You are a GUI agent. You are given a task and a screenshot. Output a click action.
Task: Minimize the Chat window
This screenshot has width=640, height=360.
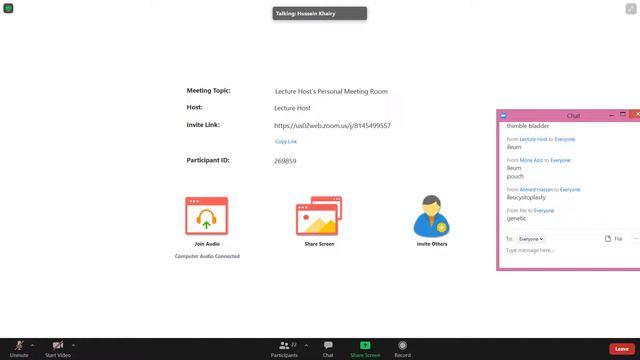[611, 116]
